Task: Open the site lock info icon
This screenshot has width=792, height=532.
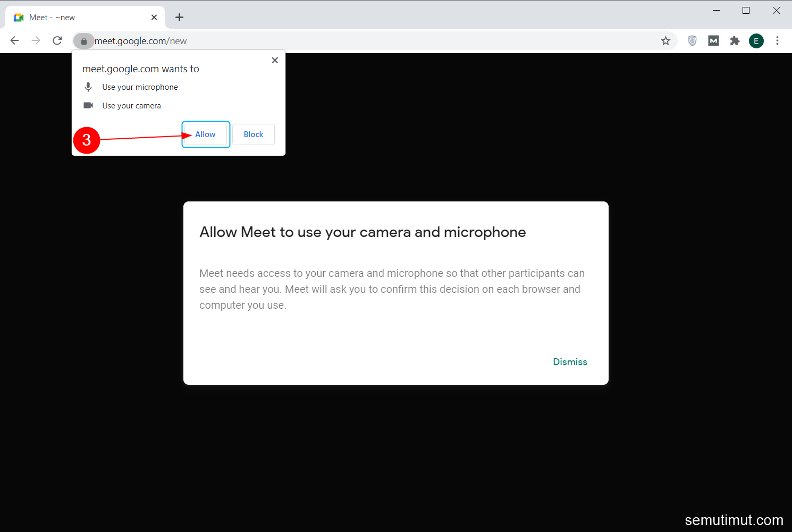Action: 84,41
